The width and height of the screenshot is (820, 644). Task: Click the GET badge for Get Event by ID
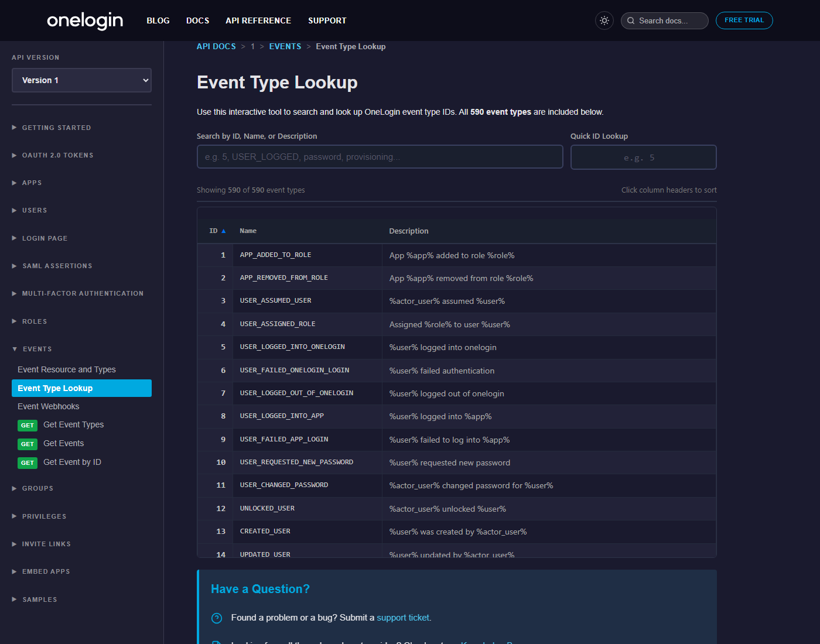28,463
